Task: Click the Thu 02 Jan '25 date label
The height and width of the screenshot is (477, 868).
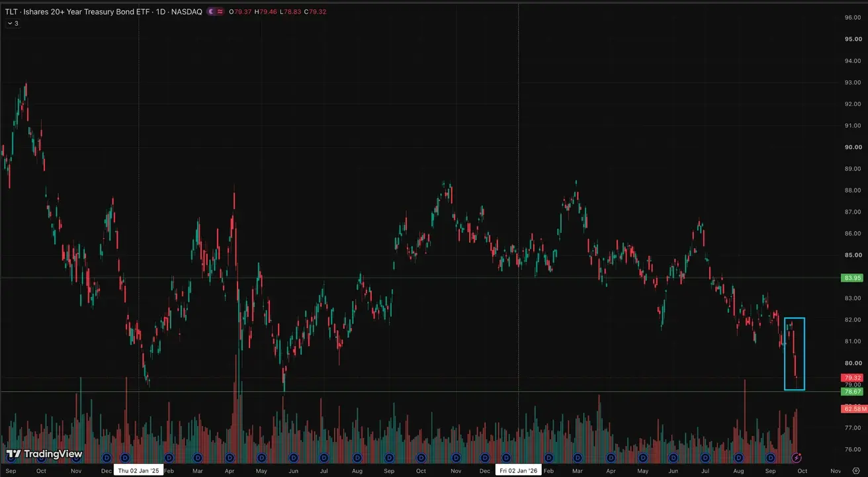Action: click(138, 470)
